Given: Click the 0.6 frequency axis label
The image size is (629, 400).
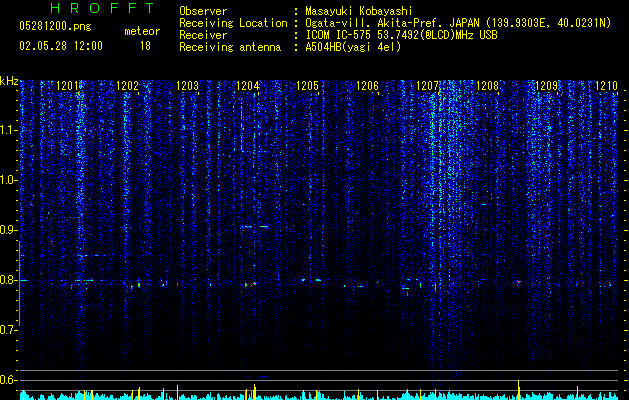Looking at the screenshot, I should [x=8, y=380].
